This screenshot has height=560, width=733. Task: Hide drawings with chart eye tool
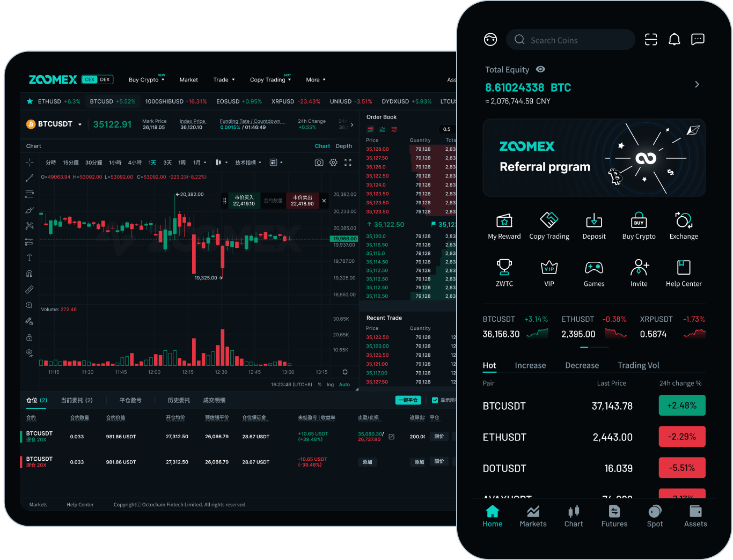point(30,353)
